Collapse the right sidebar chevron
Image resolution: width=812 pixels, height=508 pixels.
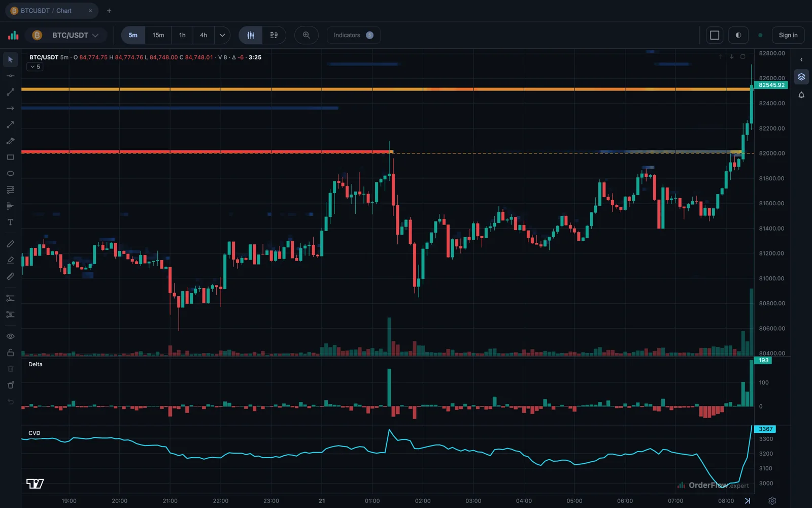click(x=801, y=59)
